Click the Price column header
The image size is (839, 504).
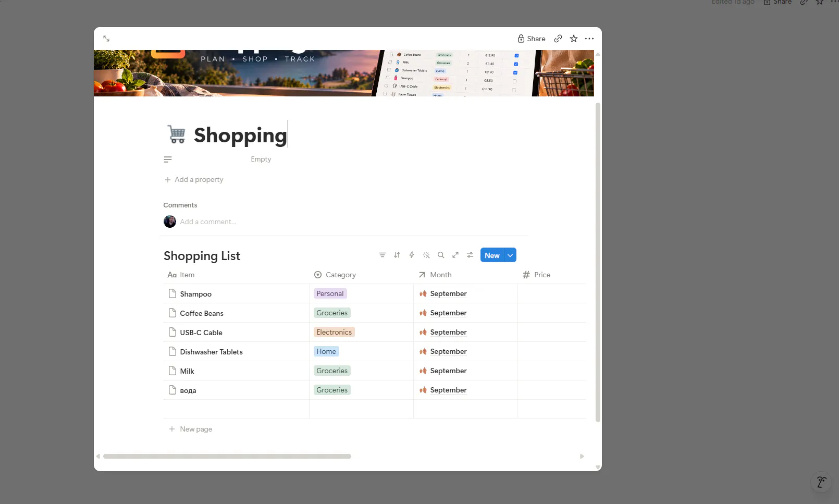coord(552,275)
